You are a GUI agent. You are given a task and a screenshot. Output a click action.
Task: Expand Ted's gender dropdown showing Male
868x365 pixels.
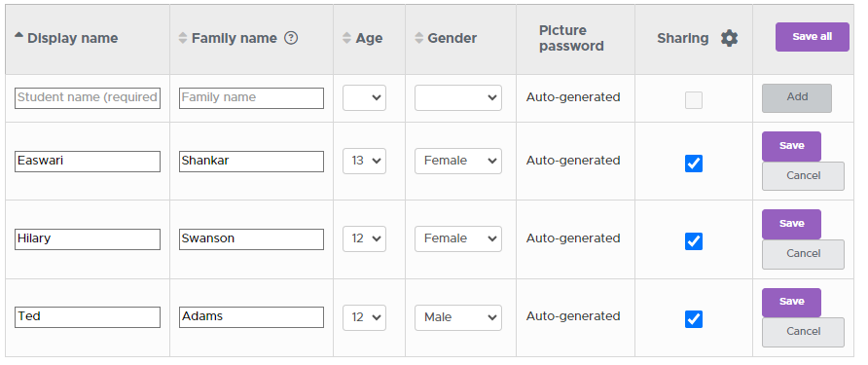458,317
